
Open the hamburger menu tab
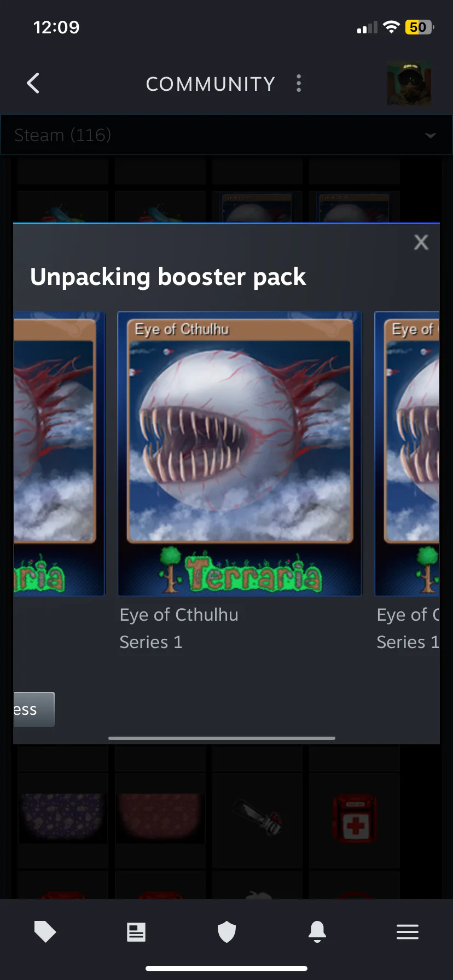(408, 932)
